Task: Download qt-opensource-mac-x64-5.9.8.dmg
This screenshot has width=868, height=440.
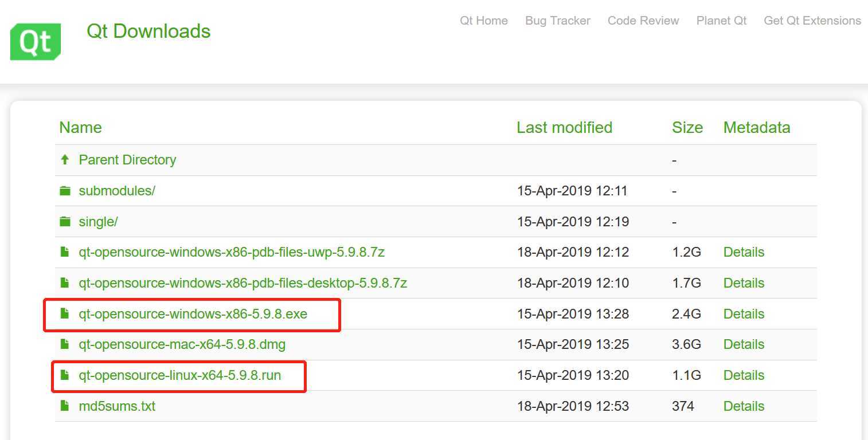Action: click(x=182, y=344)
